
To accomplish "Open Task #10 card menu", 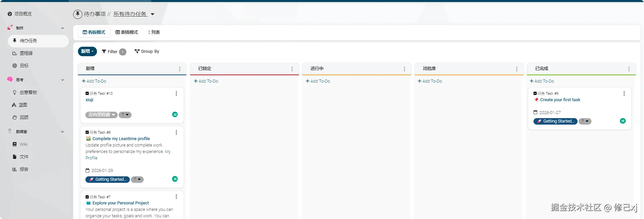I will [x=176, y=93].
